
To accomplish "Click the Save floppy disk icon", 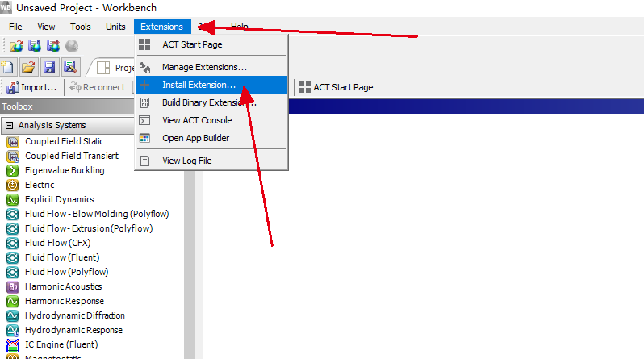I will pos(49,67).
